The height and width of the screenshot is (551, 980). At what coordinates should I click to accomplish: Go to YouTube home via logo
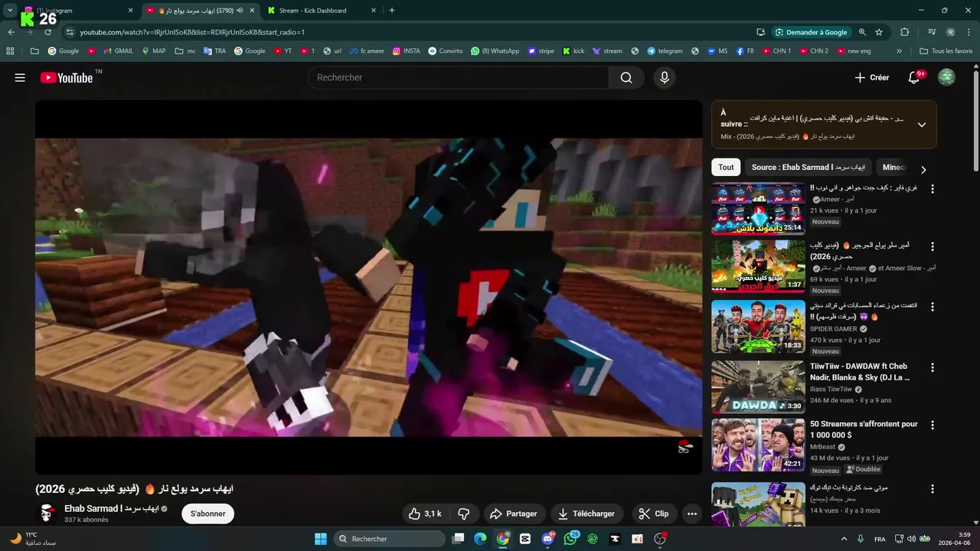(x=67, y=77)
